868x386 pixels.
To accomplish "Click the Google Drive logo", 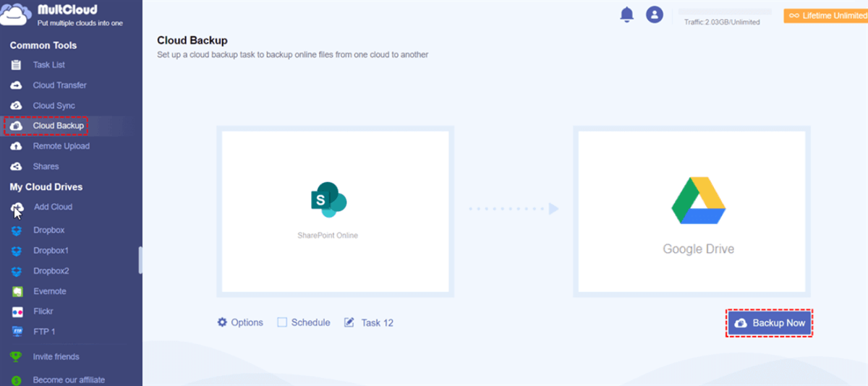I will 698,202.
